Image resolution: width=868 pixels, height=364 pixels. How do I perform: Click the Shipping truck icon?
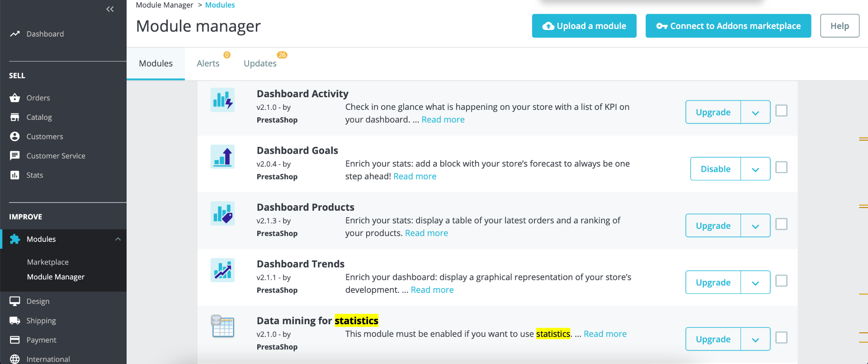point(15,321)
